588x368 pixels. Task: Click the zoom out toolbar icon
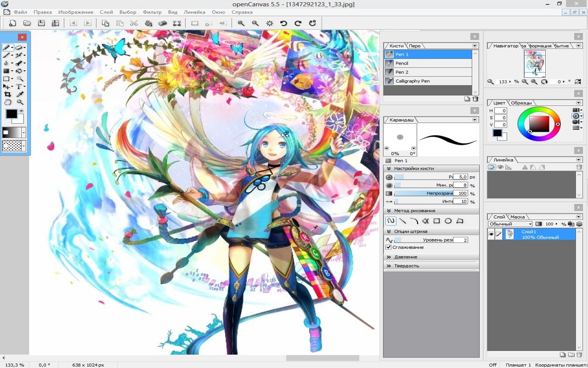pos(255,23)
